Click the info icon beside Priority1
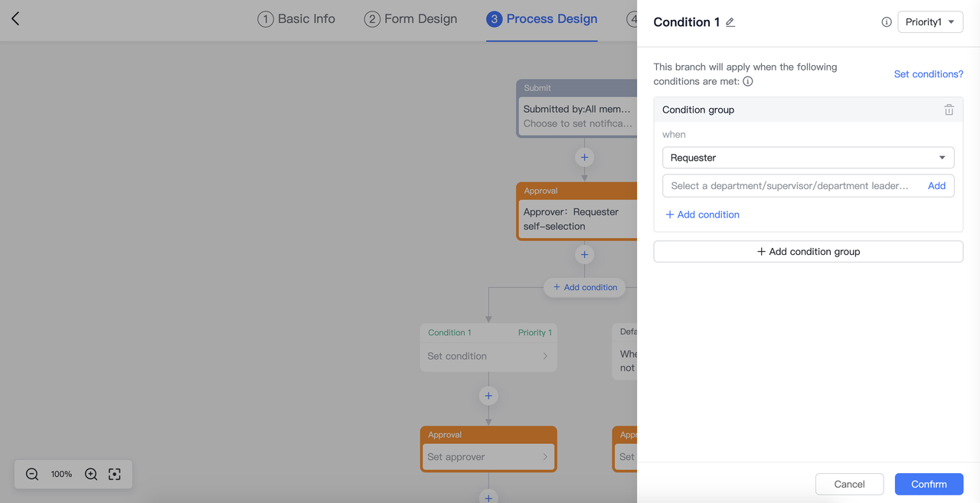Screen dimensions: 980x503 pos(886,22)
